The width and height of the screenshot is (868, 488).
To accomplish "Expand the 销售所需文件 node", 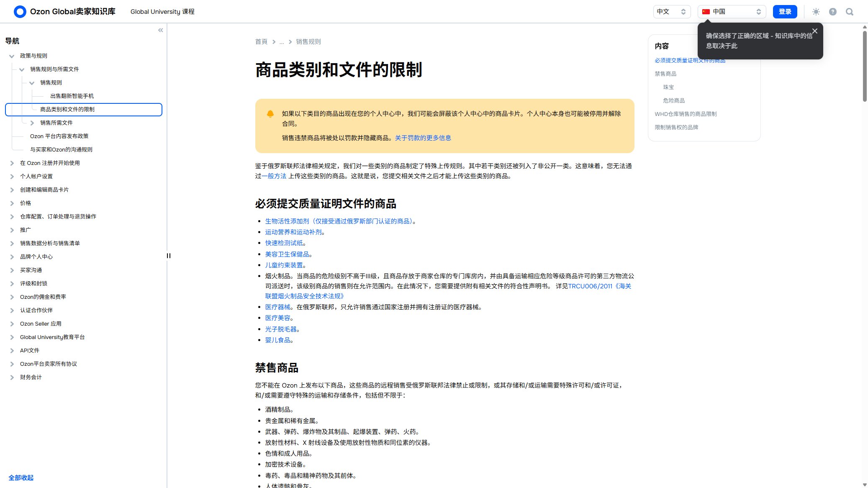I will (x=32, y=123).
